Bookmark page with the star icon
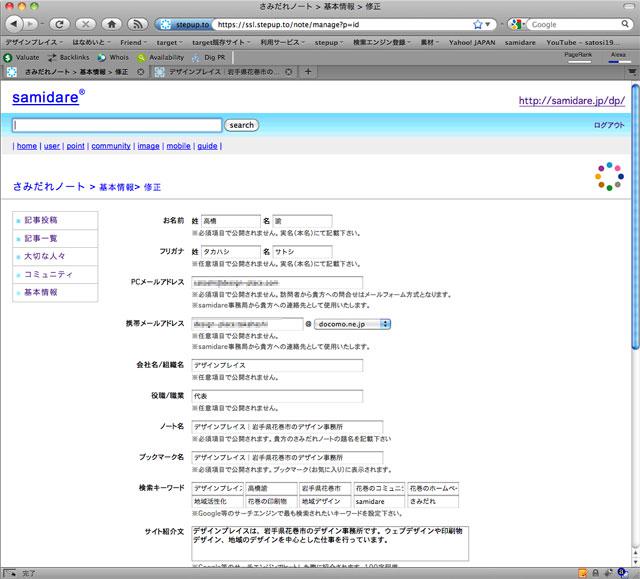Screen dimensions: 640x579 [x=477, y=23]
